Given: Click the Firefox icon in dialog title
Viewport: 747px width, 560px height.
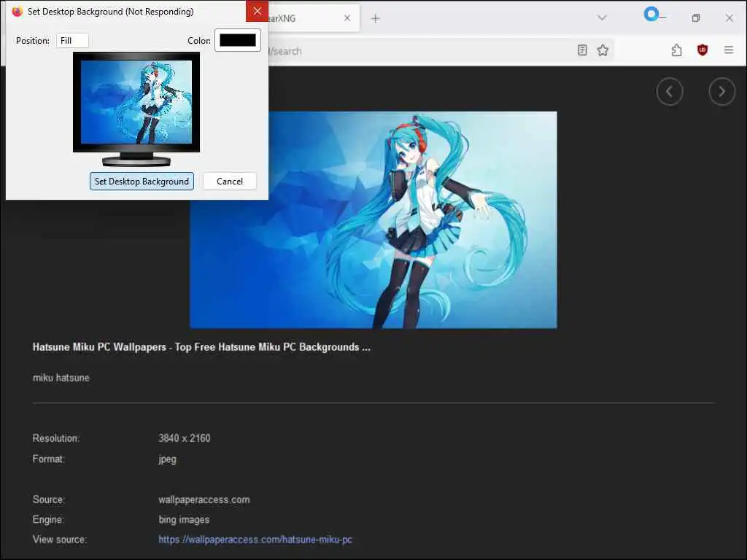Looking at the screenshot, I should click(x=18, y=12).
